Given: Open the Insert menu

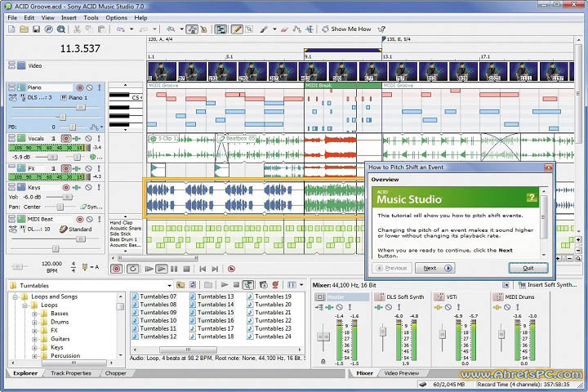Looking at the screenshot, I should [x=69, y=18].
